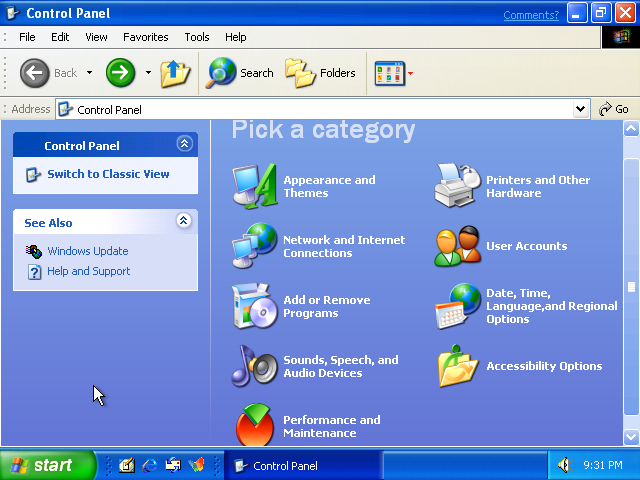The height and width of the screenshot is (480, 640).
Task: Collapse the Control Panel side pane section
Action: point(184,144)
